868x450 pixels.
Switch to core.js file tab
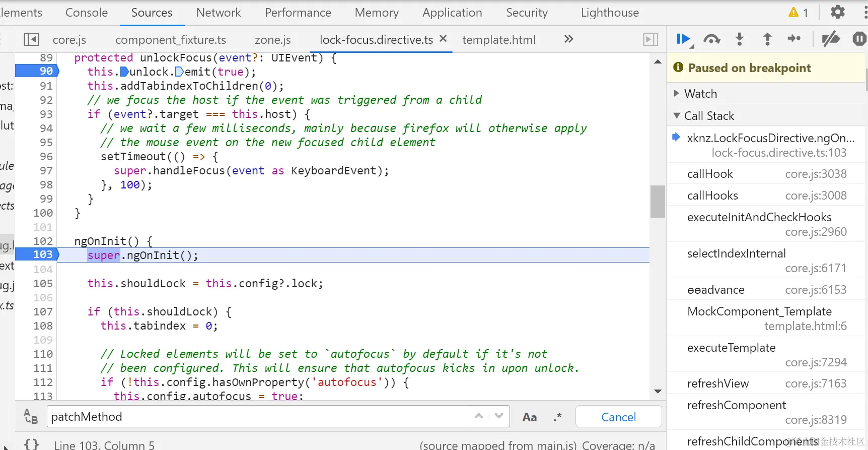[69, 40]
